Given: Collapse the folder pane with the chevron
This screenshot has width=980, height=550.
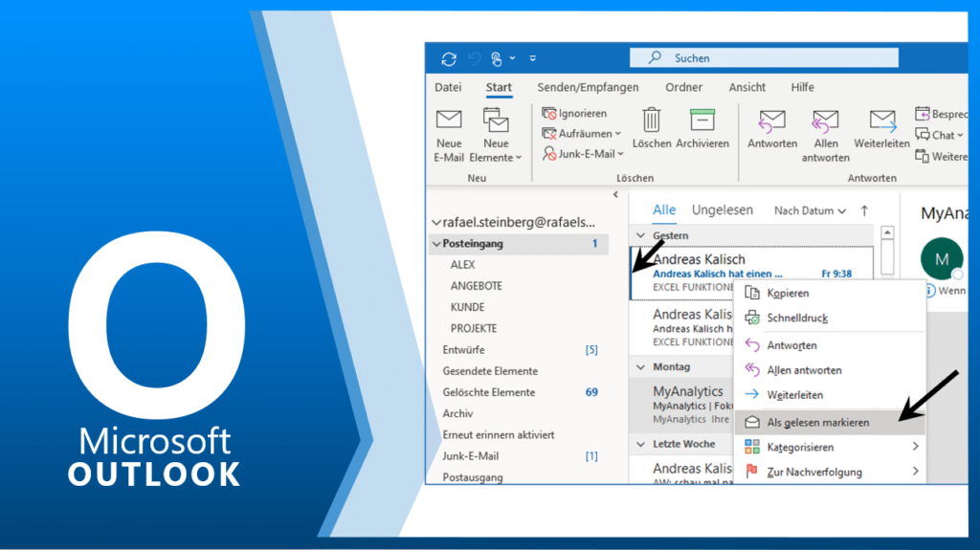Looking at the screenshot, I should [x=615, y=194].
